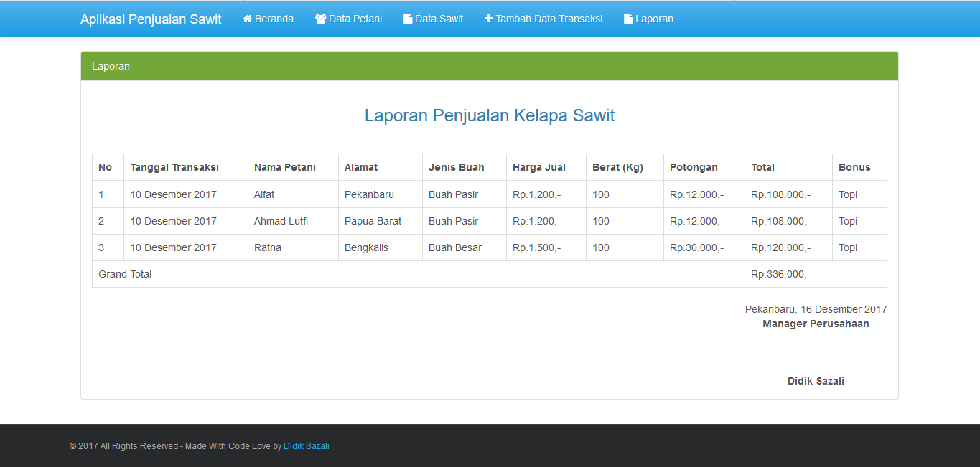This screenshot has height=467, width=980.
Task: Open the Didik Sazali footer link
Action: tap(307, 445)
